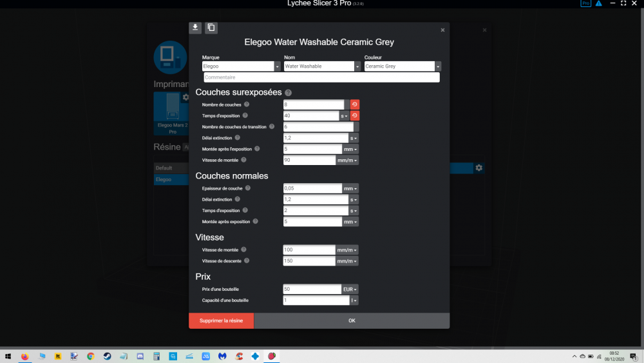
Task: Click the Capacité d'une bouteille field
Action: click(316, 300)
